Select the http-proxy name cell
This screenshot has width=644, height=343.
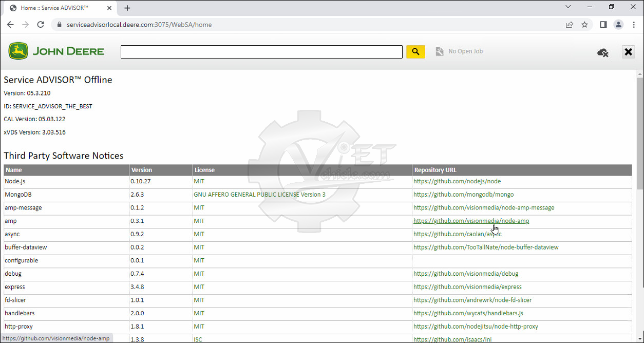tap(67, 327)
